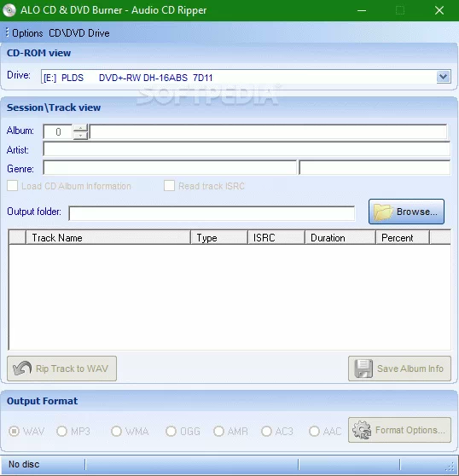Image resolution: width=459 pixels, height=476 pixels.
Task: Close the Audio CD Ripper window
Action: [x=439, y=10]
